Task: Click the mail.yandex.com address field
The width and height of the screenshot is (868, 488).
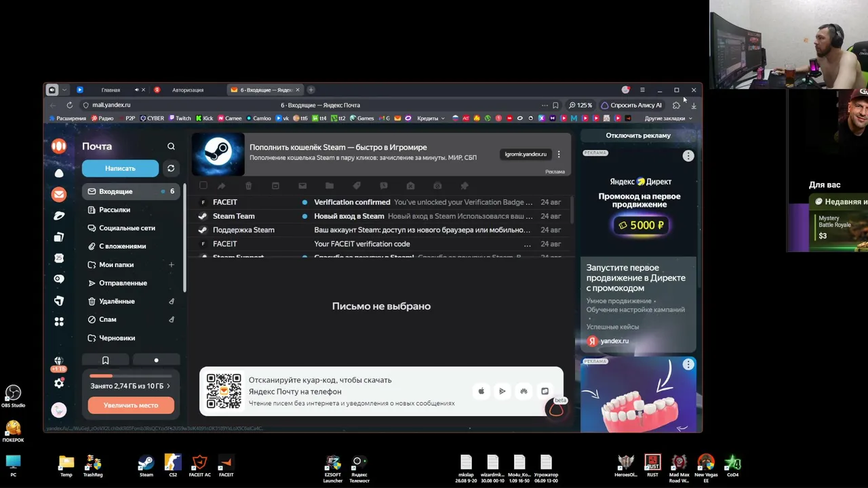Action: (x=111, y=105)
